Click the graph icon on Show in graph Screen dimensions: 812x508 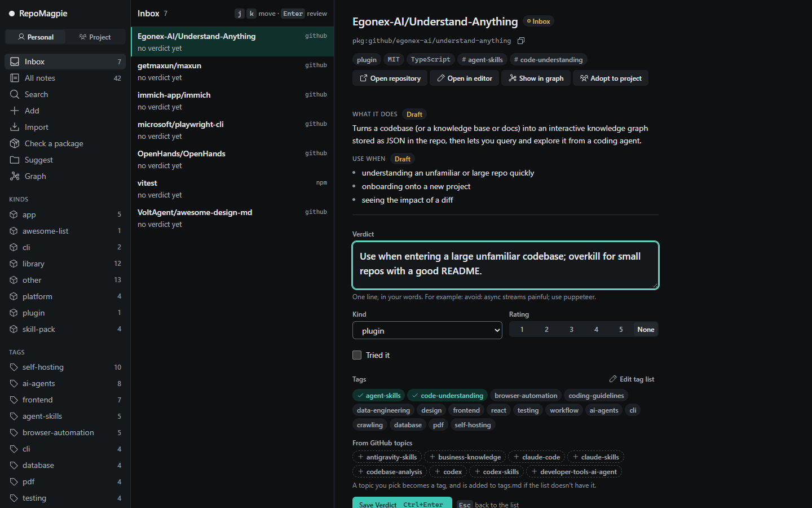513,78
